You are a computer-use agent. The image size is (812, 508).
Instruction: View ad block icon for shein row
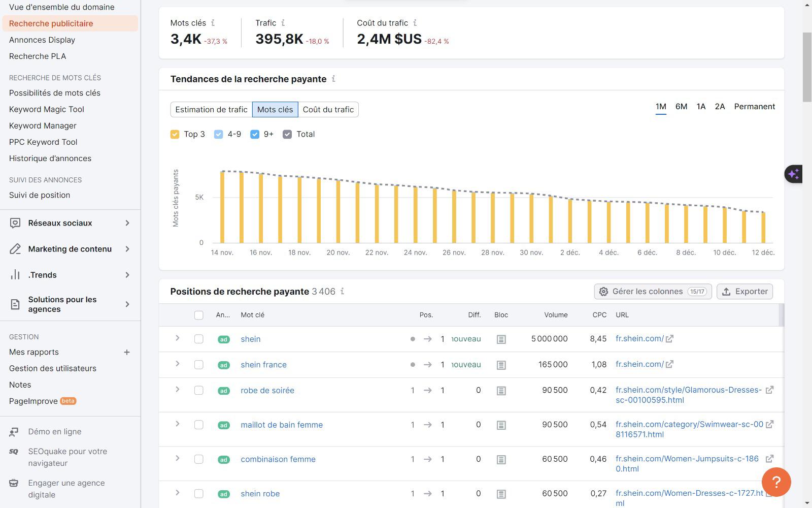pyautogui.click(x=501, y=339)
